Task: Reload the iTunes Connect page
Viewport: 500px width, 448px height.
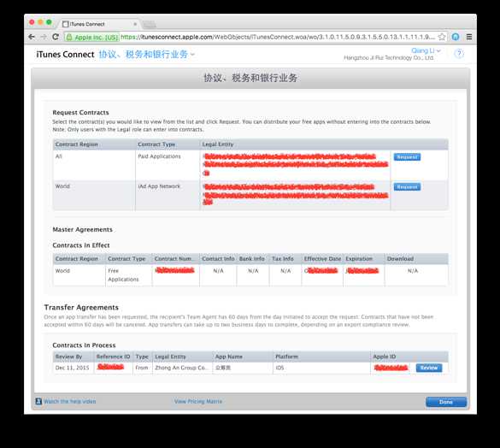Action: 56,37
